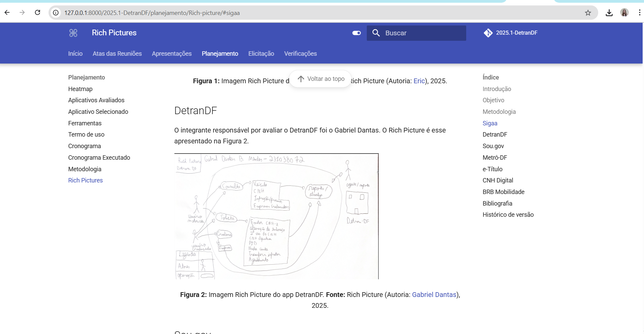This screenshot has width=644, height=334.
Task: Switch to the Apresentações tab
Action: tap(172, 54)
